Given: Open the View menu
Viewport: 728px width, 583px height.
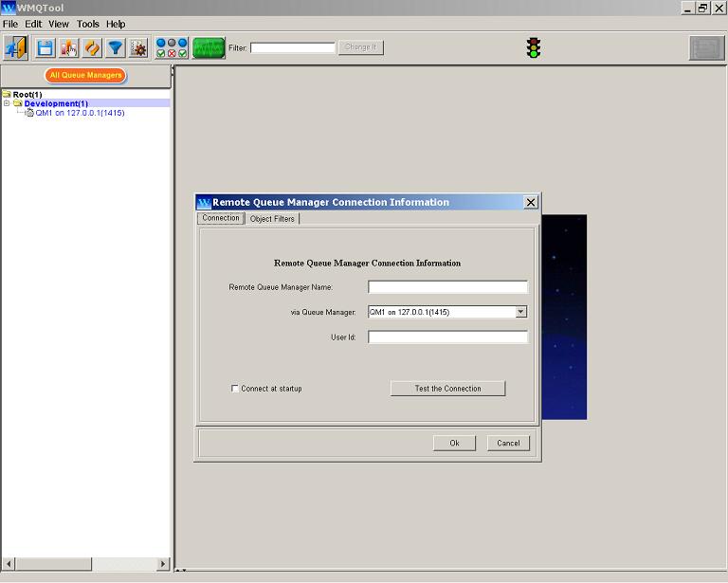Looking at the screenshot, I should (x=59, y=24).
